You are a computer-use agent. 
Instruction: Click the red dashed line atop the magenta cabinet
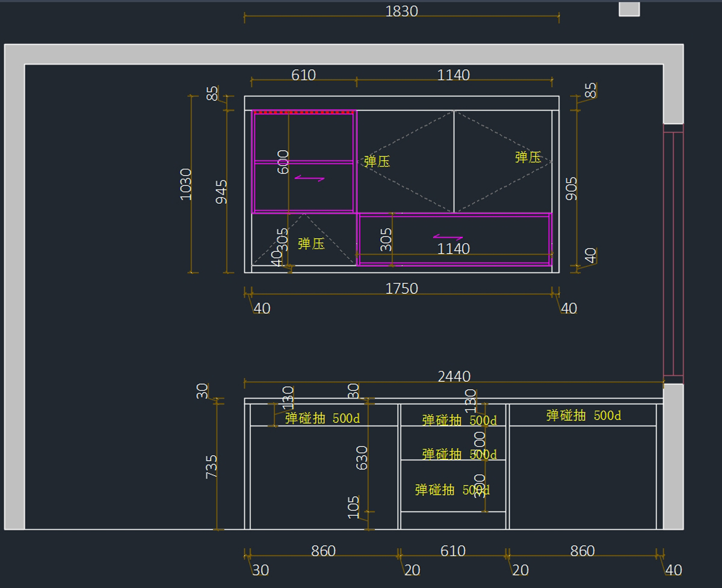click(x=304, y=112)
